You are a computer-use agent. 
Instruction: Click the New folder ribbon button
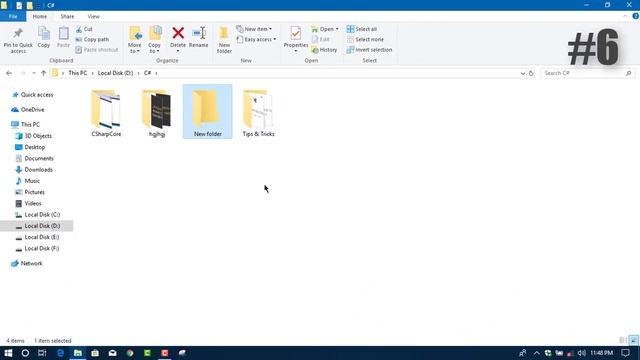coord(224,40)
